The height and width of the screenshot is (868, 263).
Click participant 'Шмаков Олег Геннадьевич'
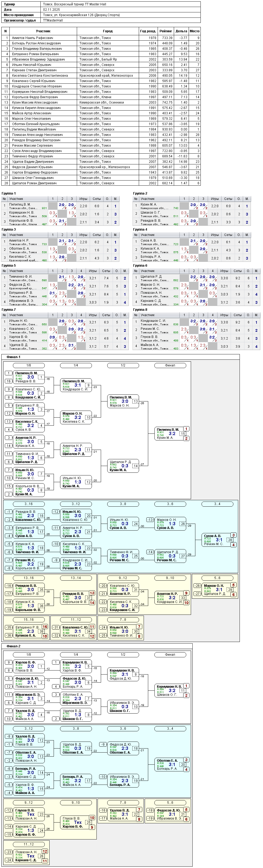33,178
